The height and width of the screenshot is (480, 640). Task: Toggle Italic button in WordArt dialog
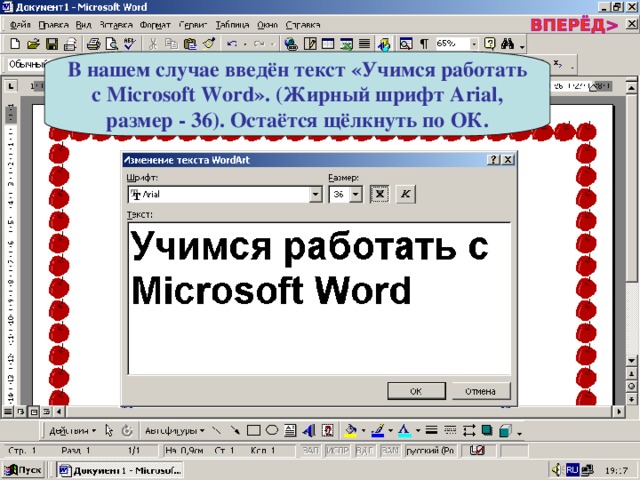406,194
